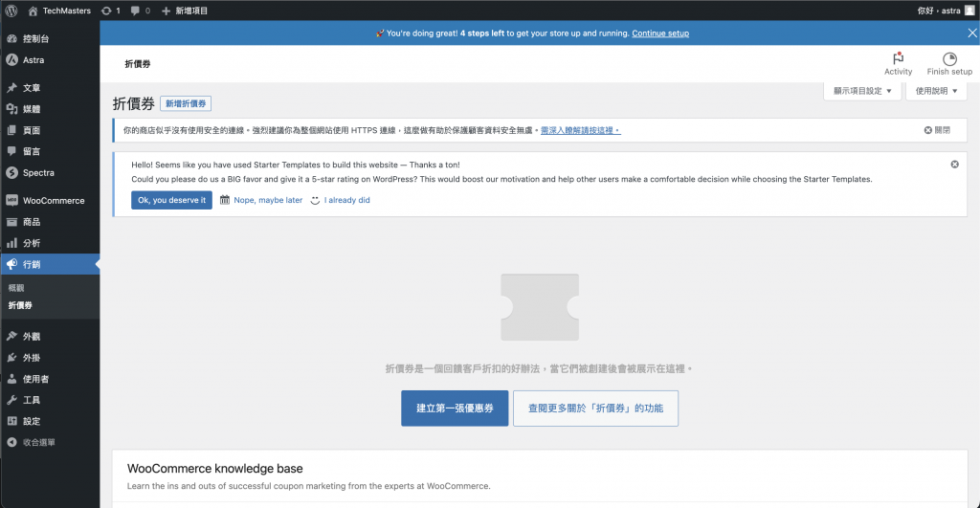Click the updates icon showing 1
This screenshot has width=980, height=508.
106,11
